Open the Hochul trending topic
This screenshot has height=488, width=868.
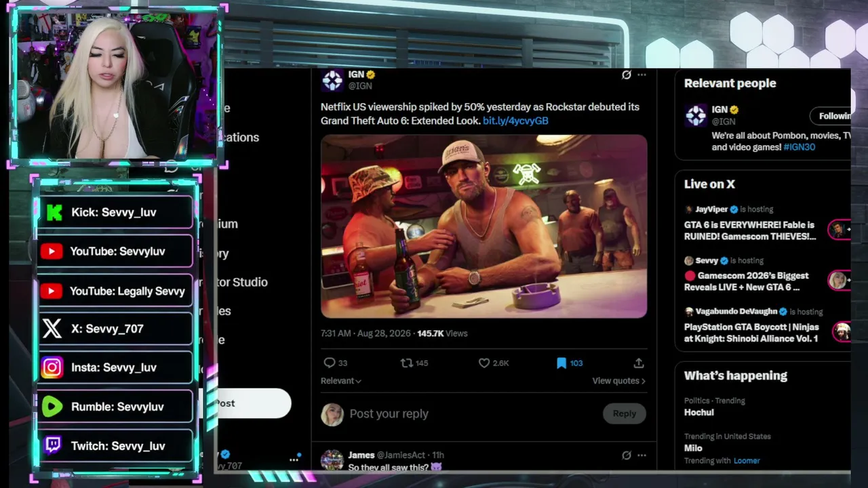(699, 412)
